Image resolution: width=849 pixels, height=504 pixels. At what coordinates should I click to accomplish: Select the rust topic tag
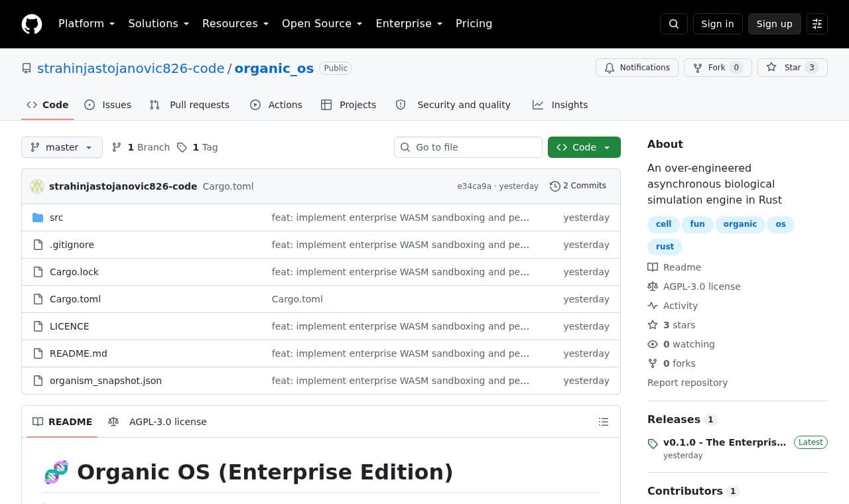[x=665, y=247]
